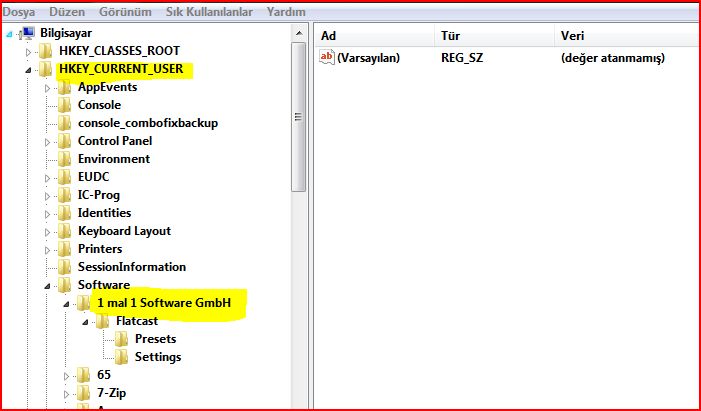Open the Yardım menu

point(287,11)
